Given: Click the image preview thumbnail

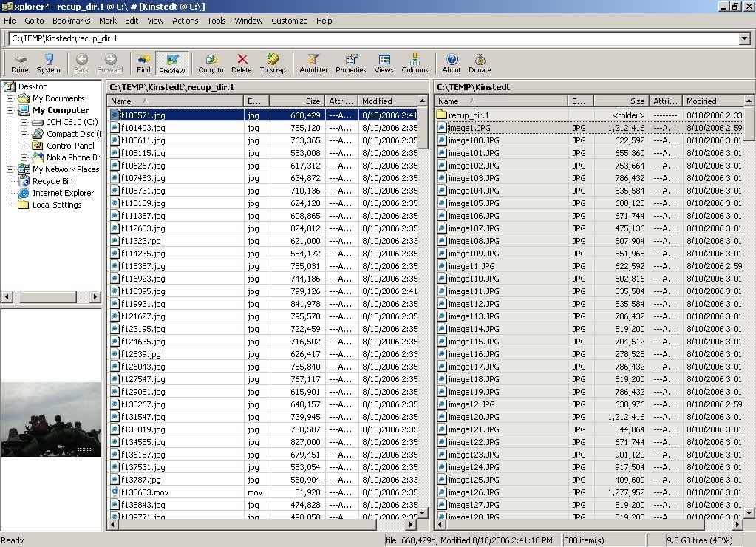Looking at the screenshot, I should pos(51,419).
